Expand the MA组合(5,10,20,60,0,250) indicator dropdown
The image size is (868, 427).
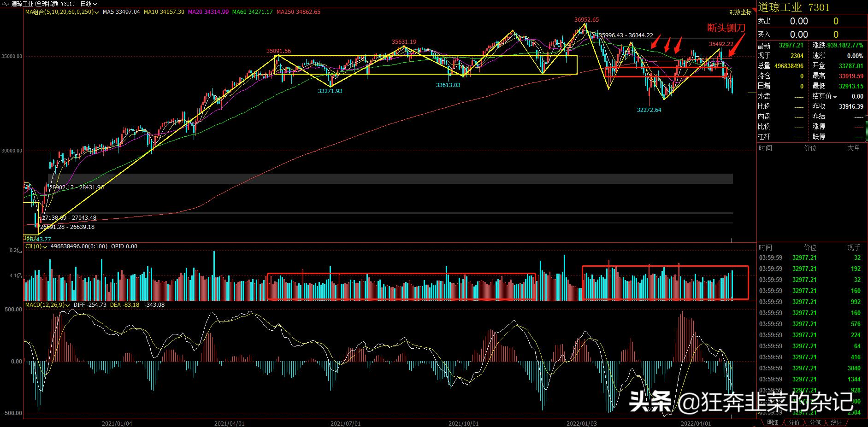click(x=62, y=12)
